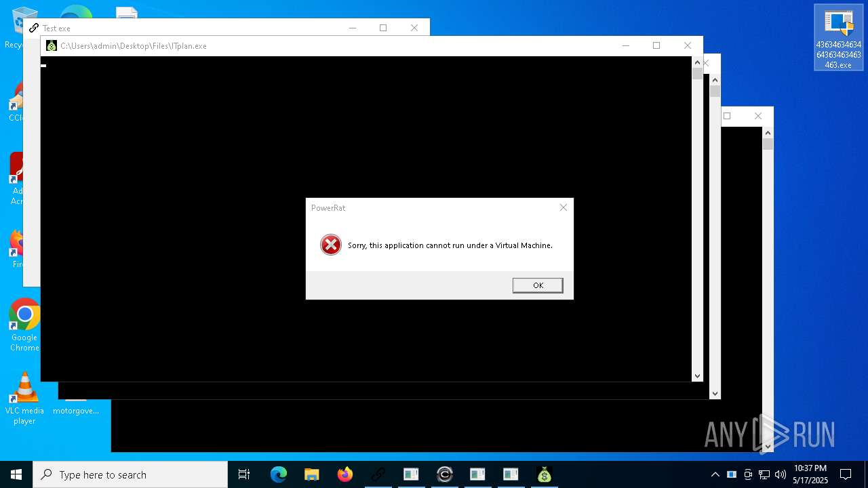Select the Firefox desktop shortcut
Image resolution: width=868 pixels, height=488 pixels.
[x=18, y=248]
